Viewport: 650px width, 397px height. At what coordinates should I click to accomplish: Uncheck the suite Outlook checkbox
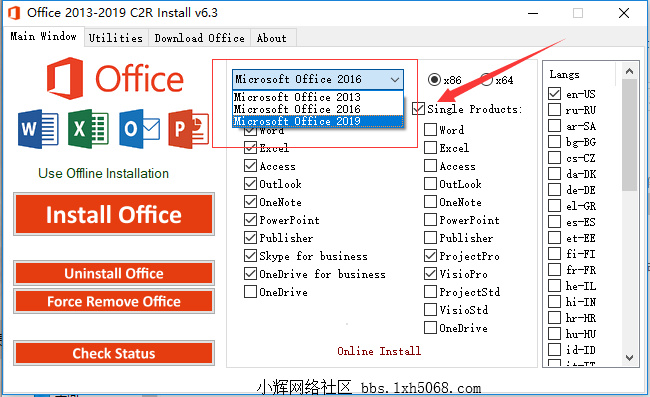coord(250,184)
